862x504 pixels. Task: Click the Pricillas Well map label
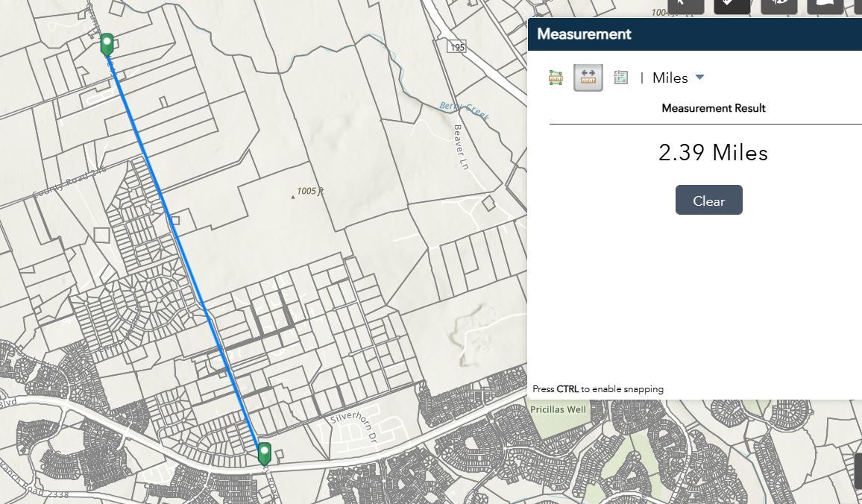point(558,409)
